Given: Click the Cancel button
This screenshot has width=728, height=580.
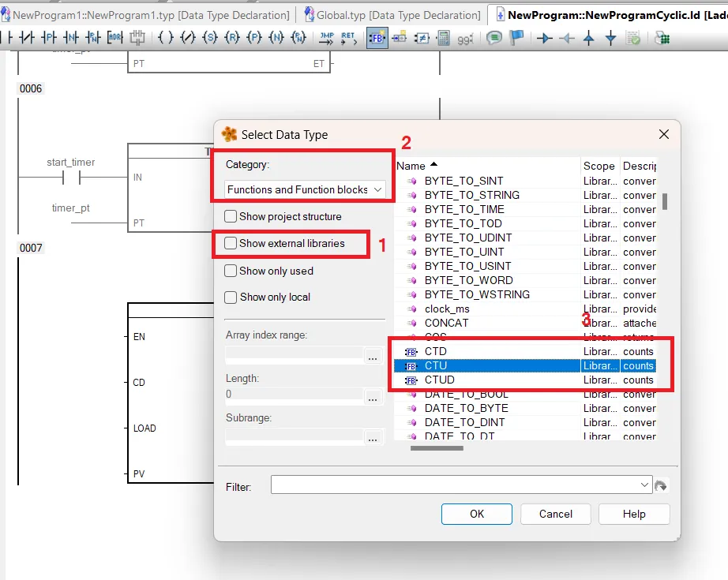Looking at the screenshot, I should tap(555, 514).
